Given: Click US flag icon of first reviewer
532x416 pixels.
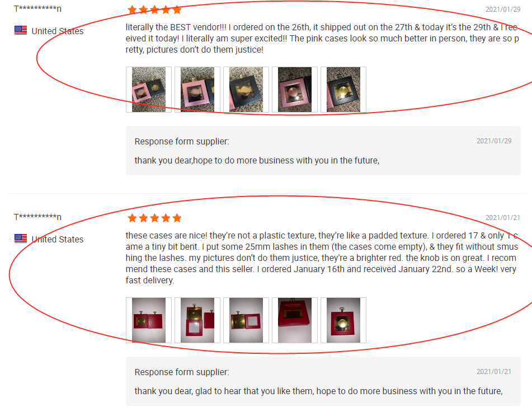Looking at the screenshot, I should pos(21,31).
